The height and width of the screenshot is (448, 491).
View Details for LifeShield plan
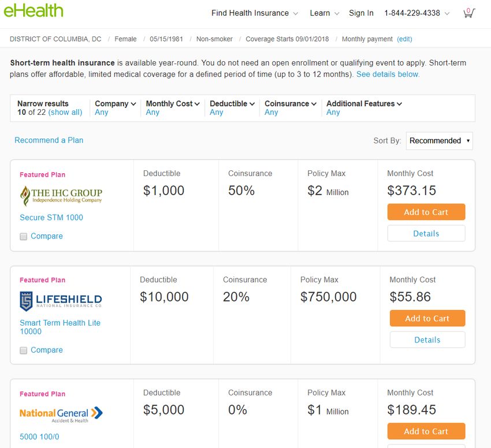click(427, 339)
